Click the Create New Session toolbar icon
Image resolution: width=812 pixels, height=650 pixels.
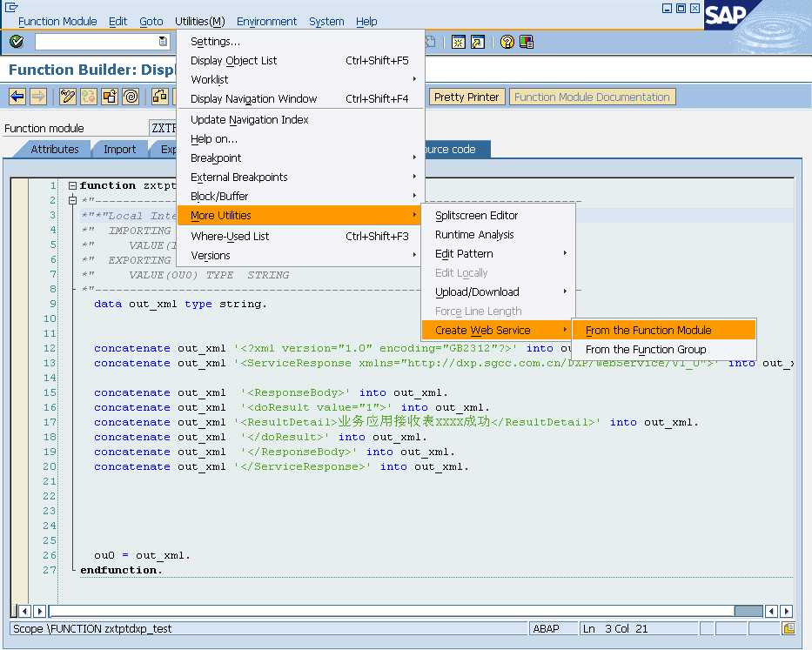pos(458,42)
